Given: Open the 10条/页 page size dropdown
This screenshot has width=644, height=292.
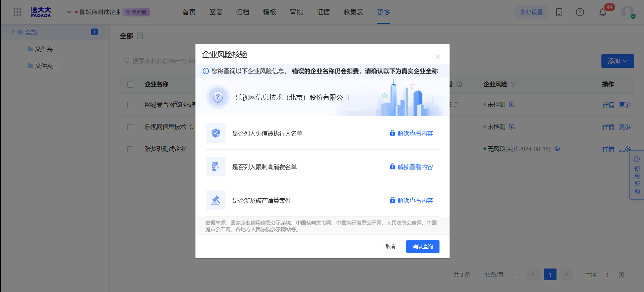Looking at the screenshot, I should tap(497, 275).
